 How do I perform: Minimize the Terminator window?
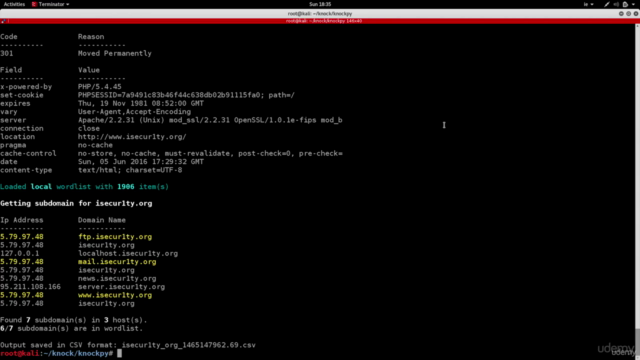[x=621, y=13]
